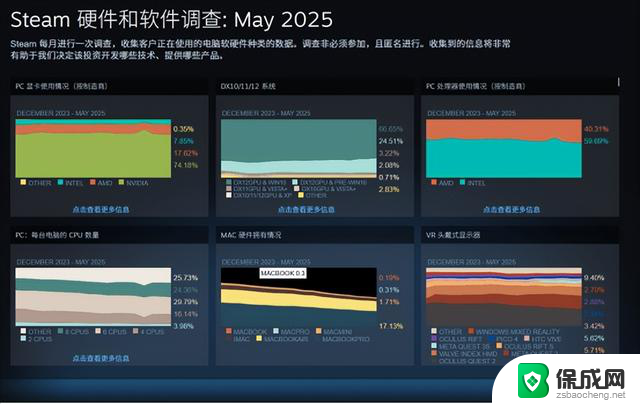Screen dimensions: 640x404
Task: Open more info link under CPU count chart
Action: point(101,358)
